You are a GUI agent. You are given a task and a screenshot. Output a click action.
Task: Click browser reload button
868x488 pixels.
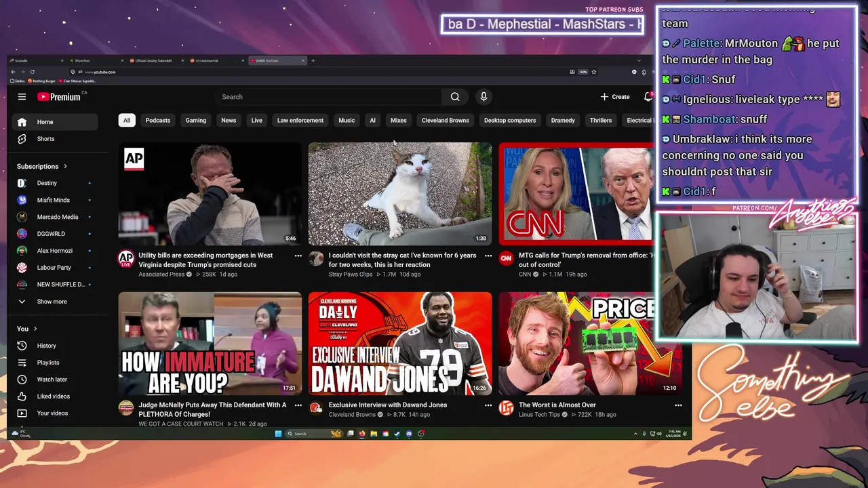click(32, 72)
